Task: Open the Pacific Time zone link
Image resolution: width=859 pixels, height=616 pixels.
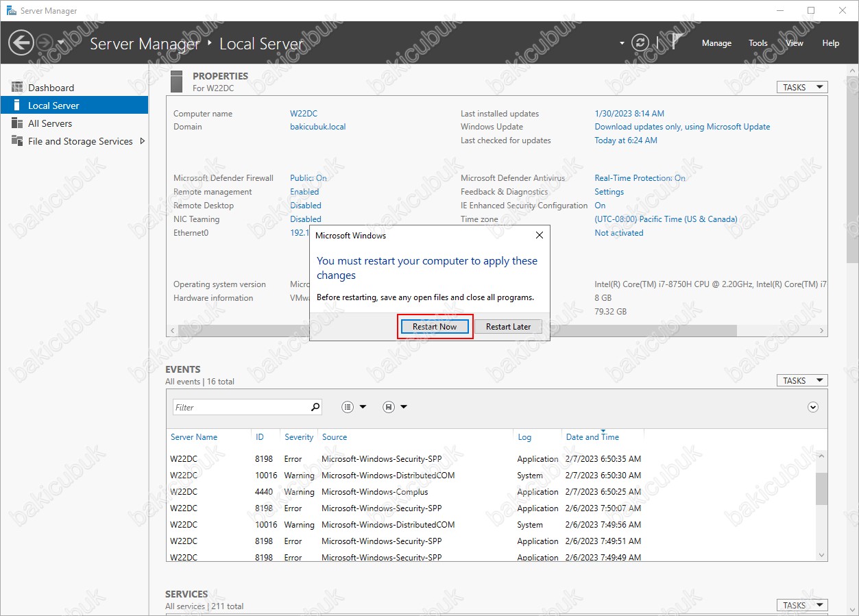Action: 666,219
